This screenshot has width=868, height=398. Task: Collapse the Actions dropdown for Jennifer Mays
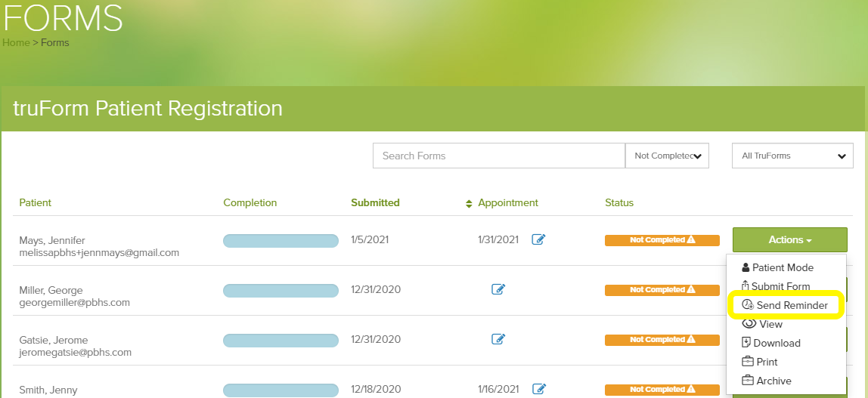coord(789,240)
